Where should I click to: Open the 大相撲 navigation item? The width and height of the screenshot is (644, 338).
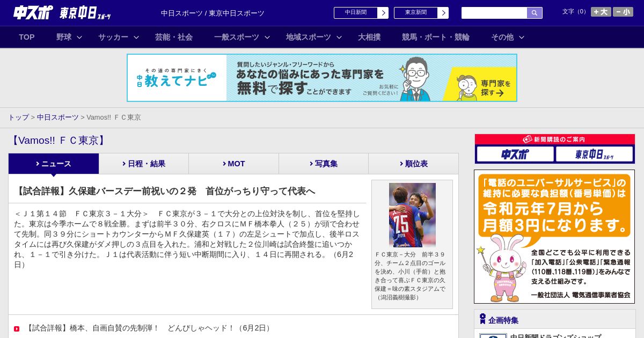coord(369,37)
